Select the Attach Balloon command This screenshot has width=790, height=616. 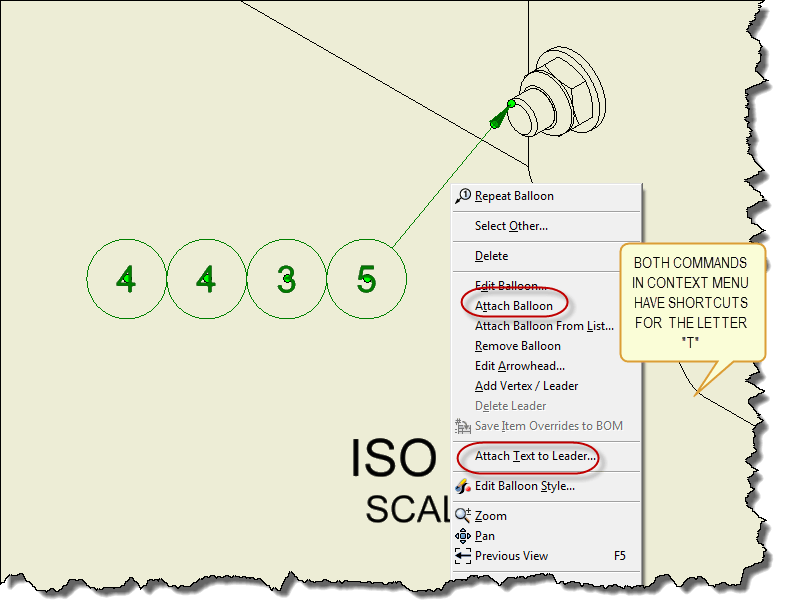coord(547,306)
